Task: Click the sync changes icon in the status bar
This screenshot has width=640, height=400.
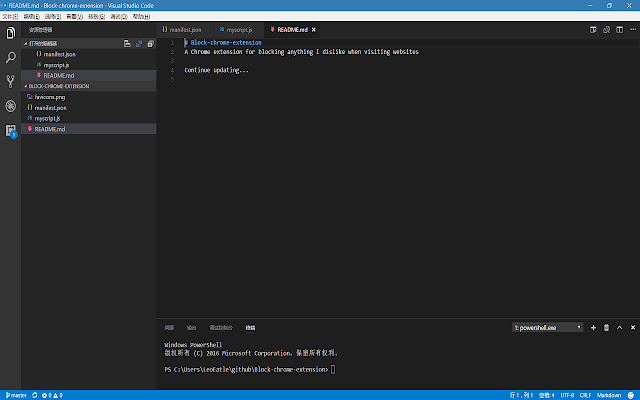Action: 35,395
